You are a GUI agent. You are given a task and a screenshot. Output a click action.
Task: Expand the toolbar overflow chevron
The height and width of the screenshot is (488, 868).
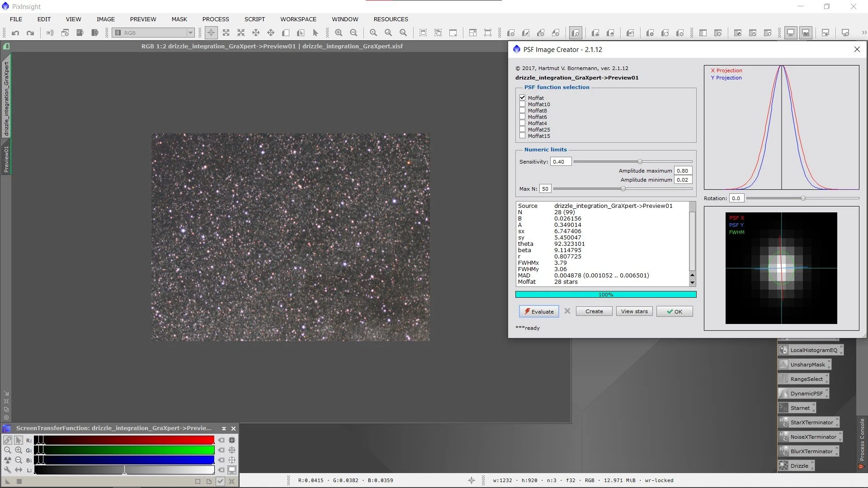[864, 33]
